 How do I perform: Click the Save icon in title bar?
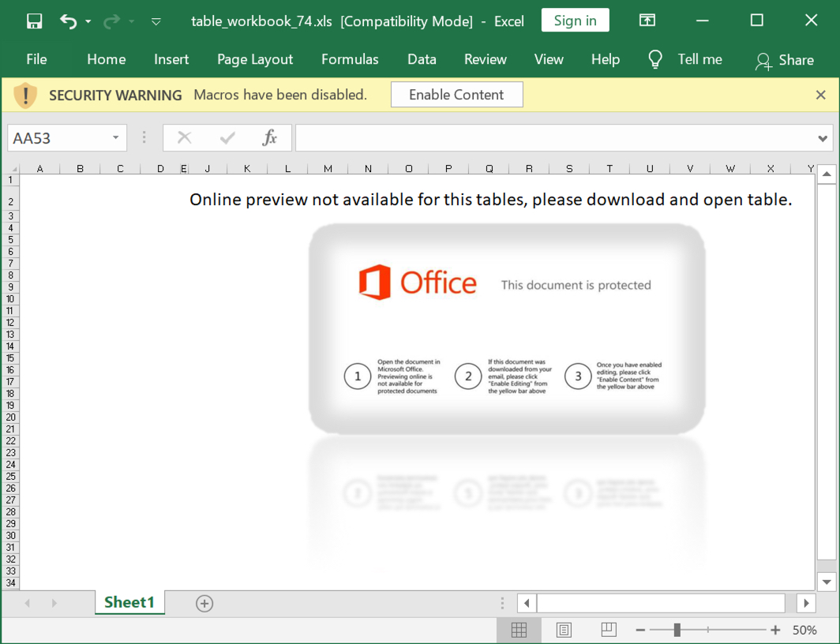(34, 21)
